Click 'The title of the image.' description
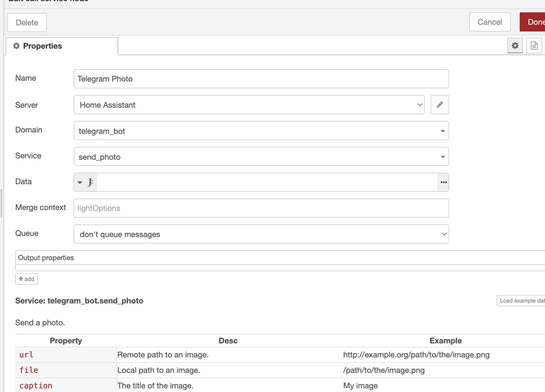 (155, 386)
